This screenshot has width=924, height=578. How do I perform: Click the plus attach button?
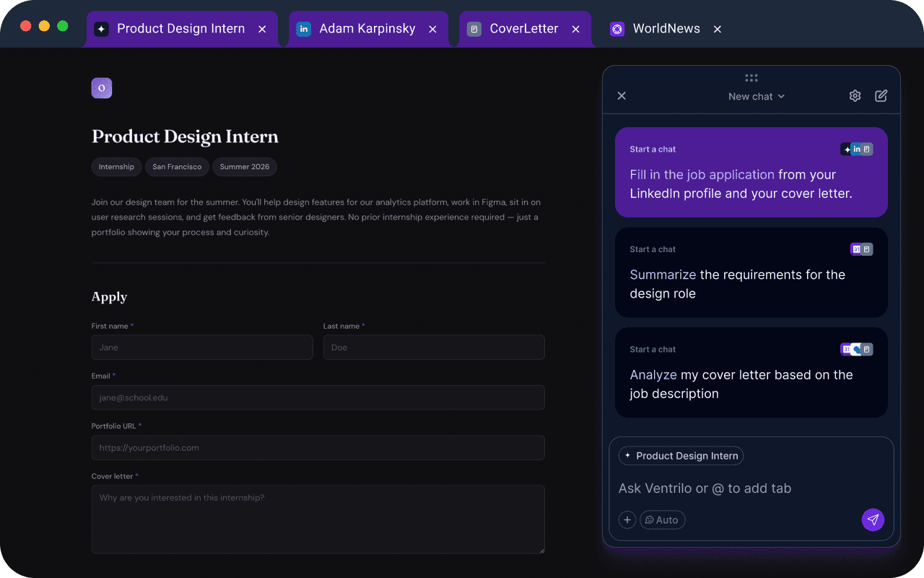pyautogui.click(x=627, y=520)
